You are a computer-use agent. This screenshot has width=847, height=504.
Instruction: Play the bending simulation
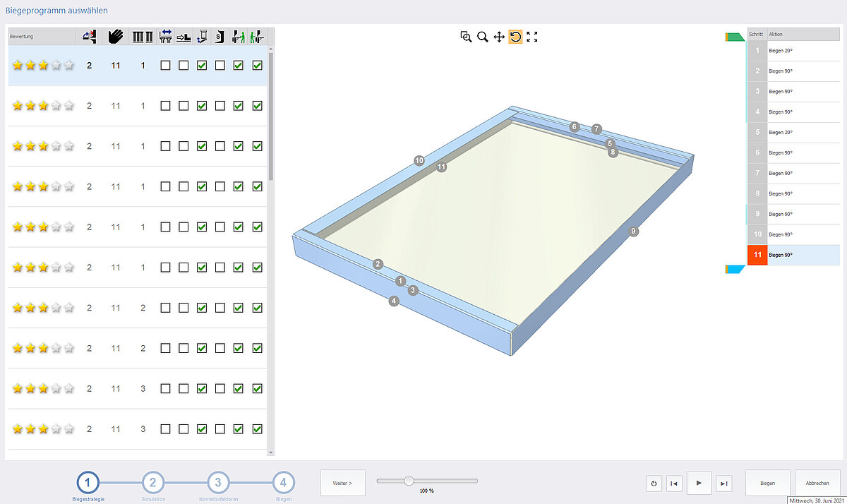click(698, 484)
